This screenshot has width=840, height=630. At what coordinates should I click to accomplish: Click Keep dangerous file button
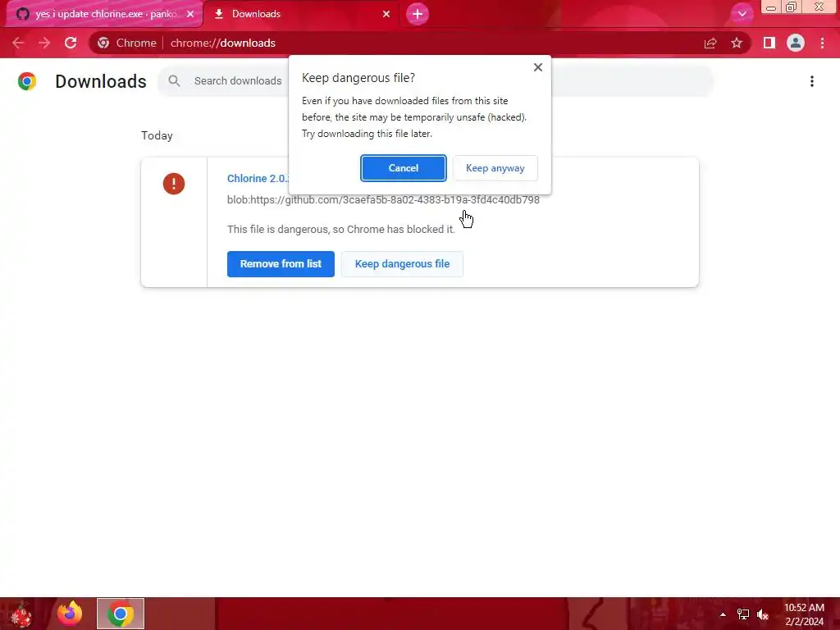(x=402, y=264)
